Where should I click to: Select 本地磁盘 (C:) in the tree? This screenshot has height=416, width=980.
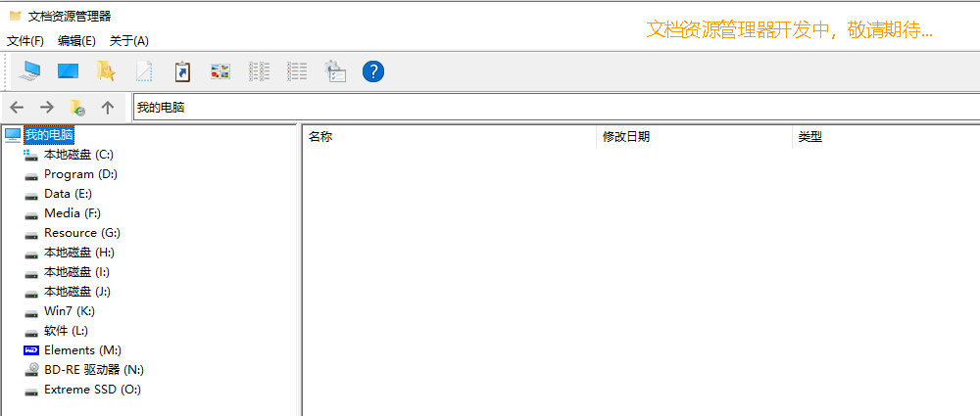pyautogui.click(x=78, y=155)
